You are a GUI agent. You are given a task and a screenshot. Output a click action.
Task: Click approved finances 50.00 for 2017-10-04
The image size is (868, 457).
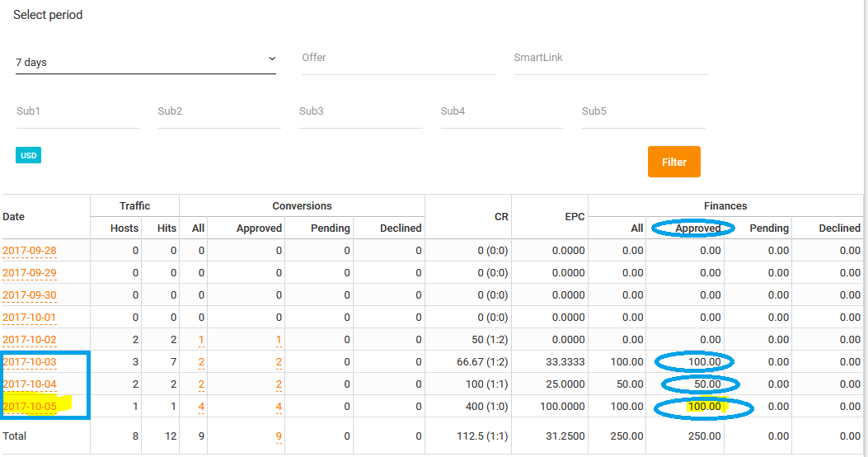tap(707, 384)
